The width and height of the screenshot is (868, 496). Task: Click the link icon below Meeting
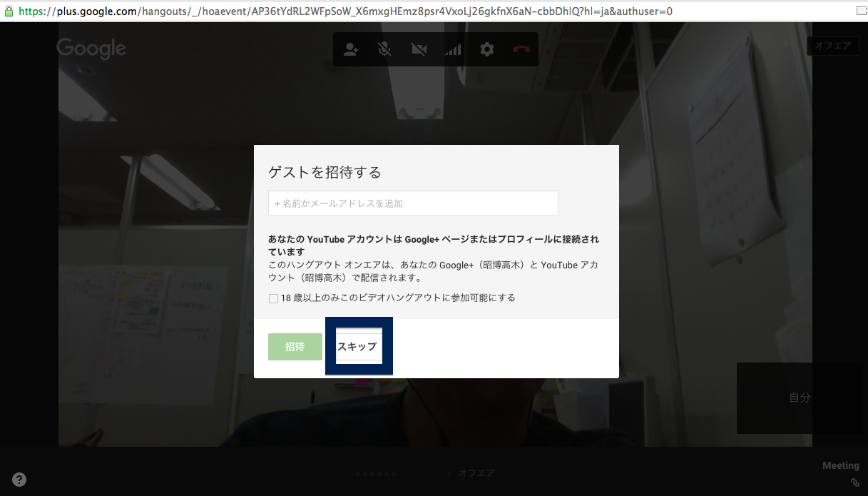pos(854,482)
